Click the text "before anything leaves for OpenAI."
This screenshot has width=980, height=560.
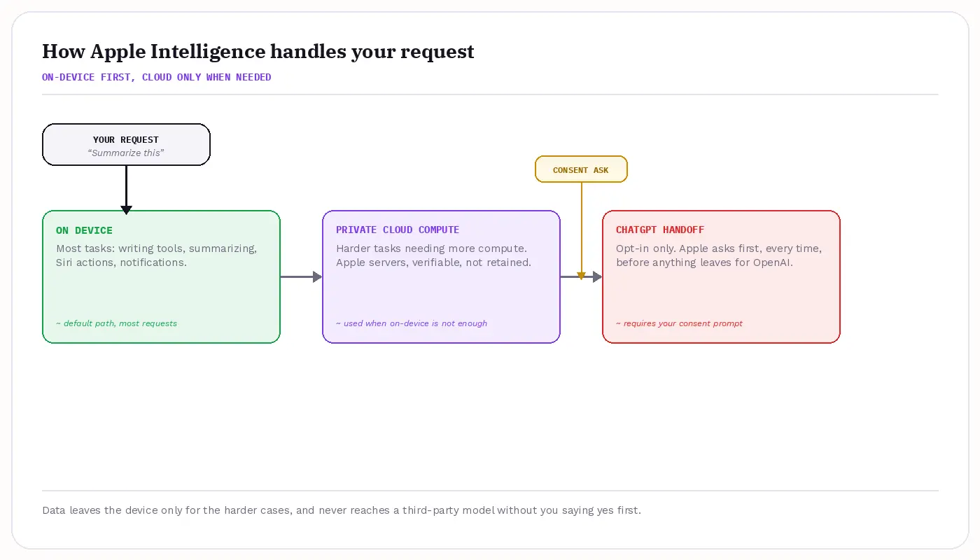point(704,262)
